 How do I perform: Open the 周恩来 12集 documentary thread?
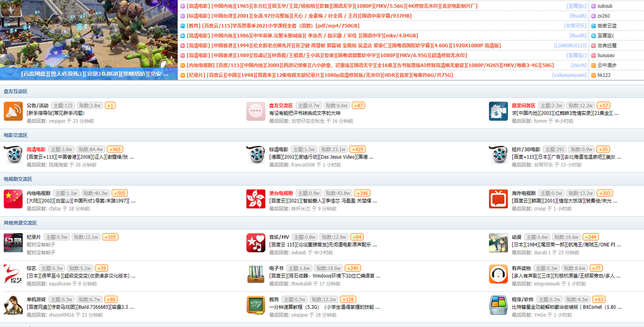point(320,75)
